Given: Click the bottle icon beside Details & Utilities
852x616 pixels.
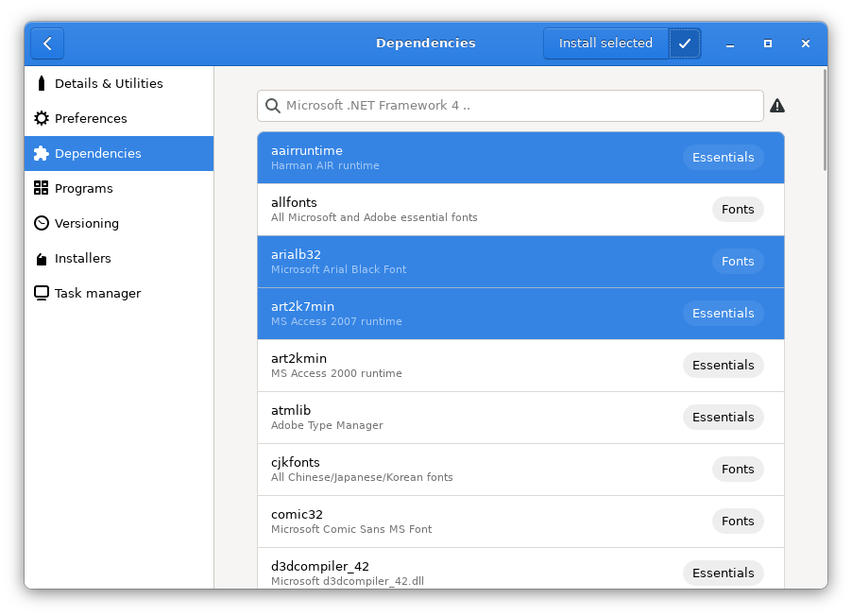Looking at the screenshot, I should pos(42,83).
